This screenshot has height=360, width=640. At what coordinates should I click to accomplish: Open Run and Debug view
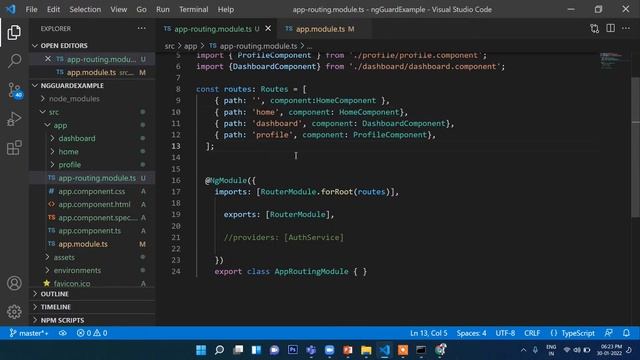[14, 119]
